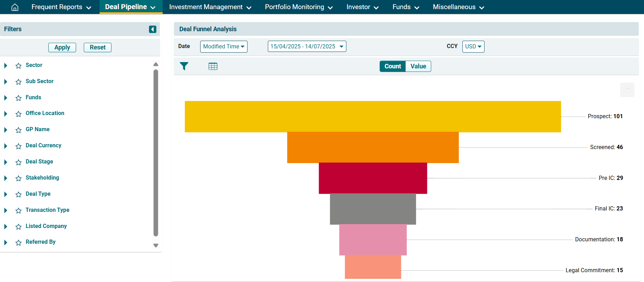Screen dimensions: 644x282
Task: Toggle chart to Count view
Action: [393, 66]
